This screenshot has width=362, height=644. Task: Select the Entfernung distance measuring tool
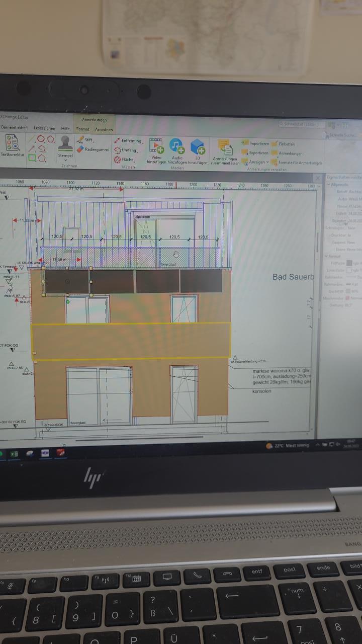click(x=128, y=141)
